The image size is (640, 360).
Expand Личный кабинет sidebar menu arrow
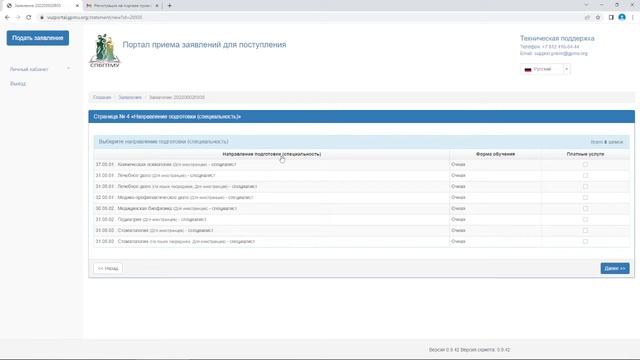point(68,69)
